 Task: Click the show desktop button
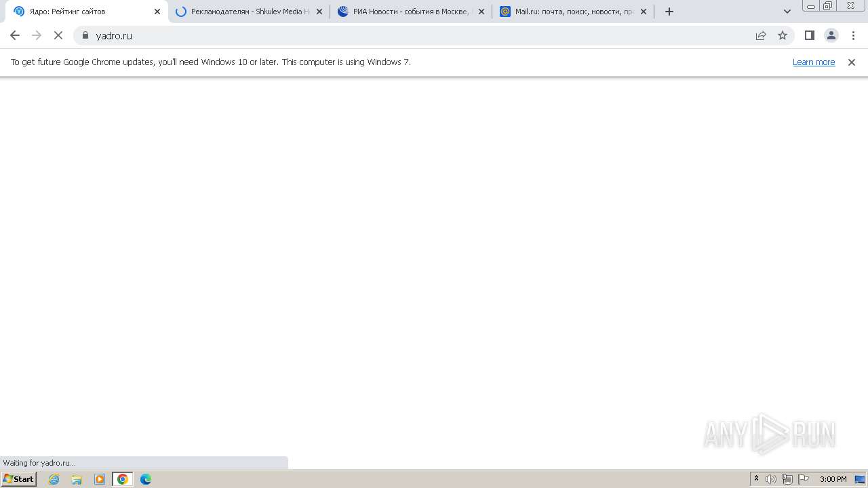click(860, 479)
